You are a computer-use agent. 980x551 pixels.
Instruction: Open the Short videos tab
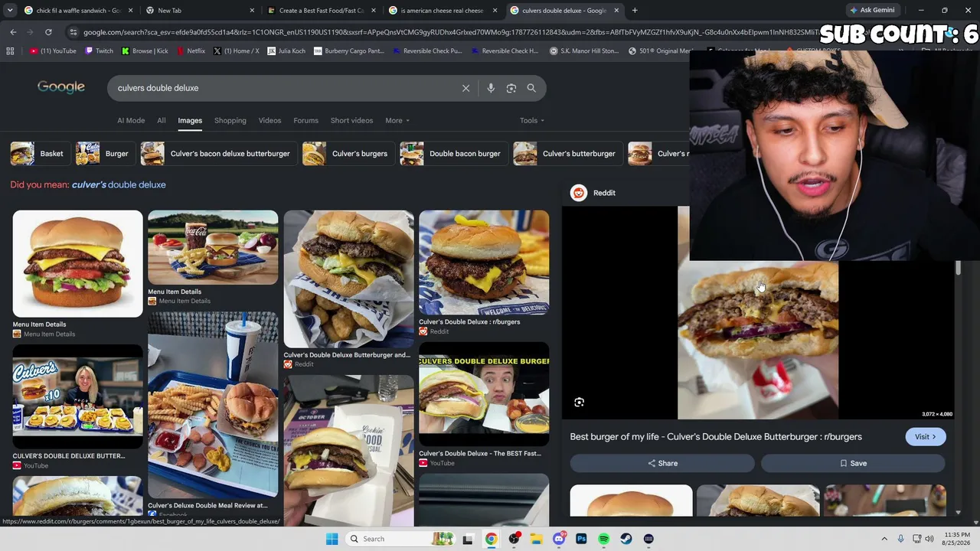click(x=351, y=120)
